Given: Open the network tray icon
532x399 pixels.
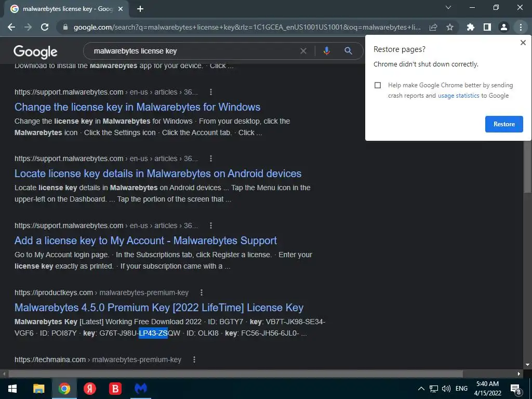Looking at the screenshot, I should click(434, 389).
